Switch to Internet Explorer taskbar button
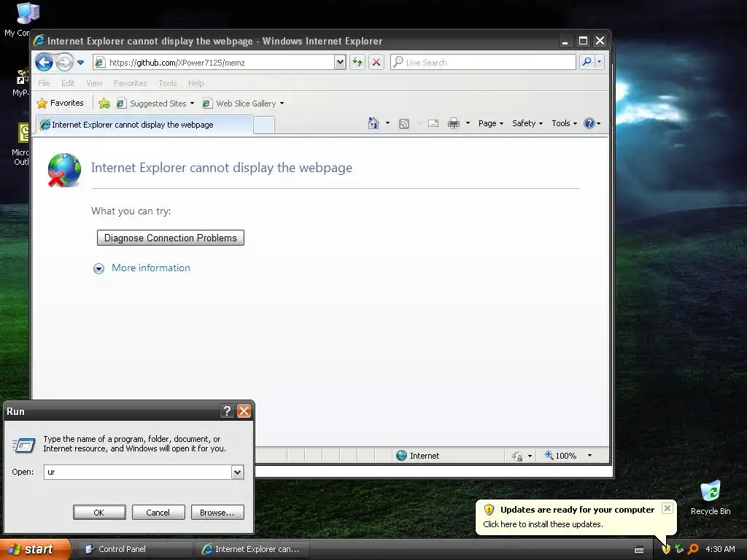Viewport: 747px width, 560px height. (252, 549)
